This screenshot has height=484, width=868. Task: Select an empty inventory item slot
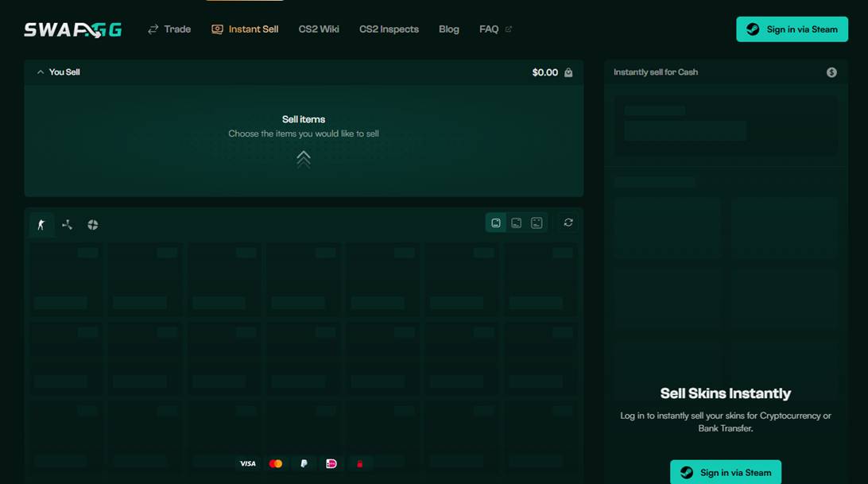point(64,278)
